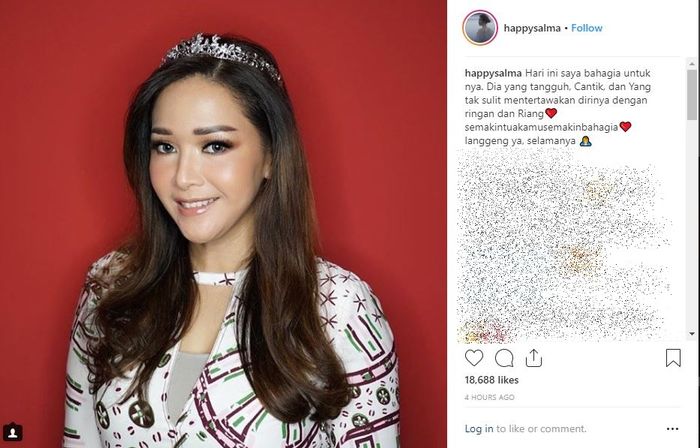
Task: Save the post with the bookmark icon
Action: [x=673, y=358]
